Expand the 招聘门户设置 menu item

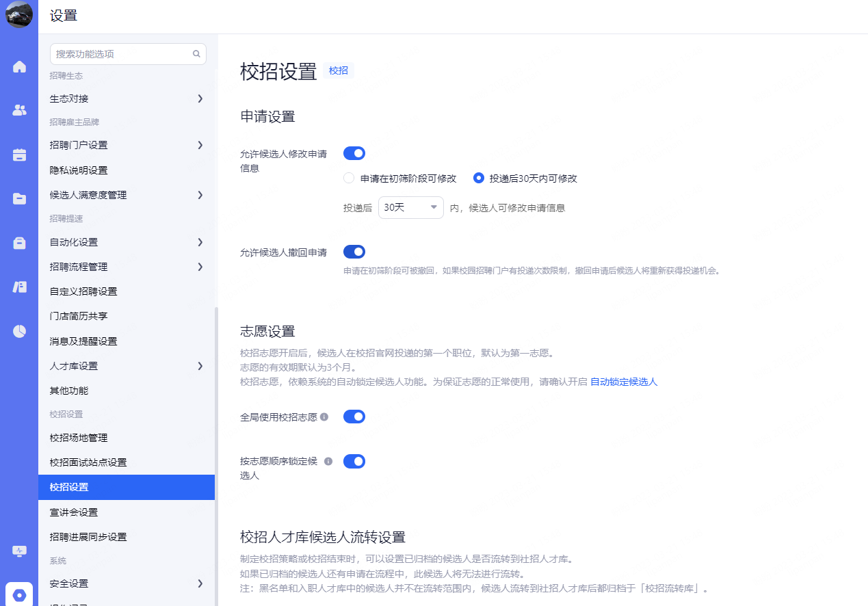point(127,145)
